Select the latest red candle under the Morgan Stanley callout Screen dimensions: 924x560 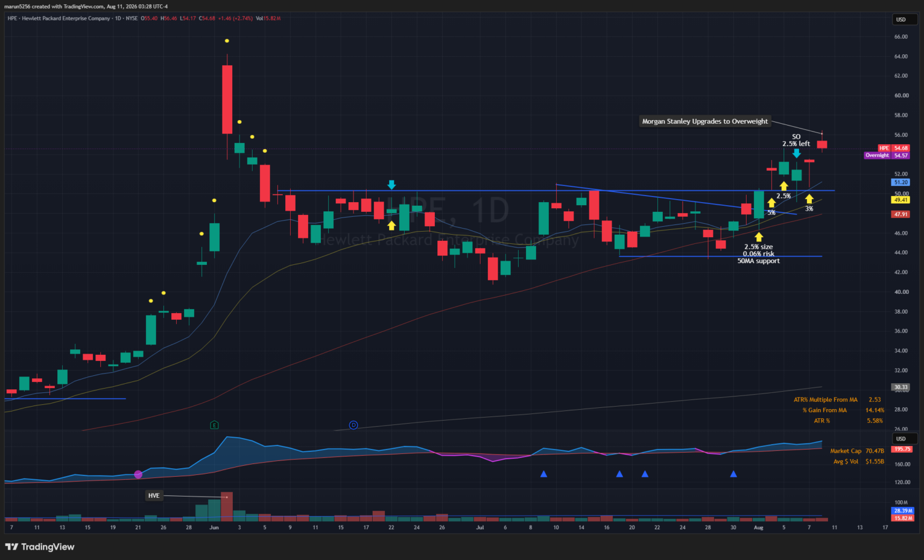tap(822, 144)
